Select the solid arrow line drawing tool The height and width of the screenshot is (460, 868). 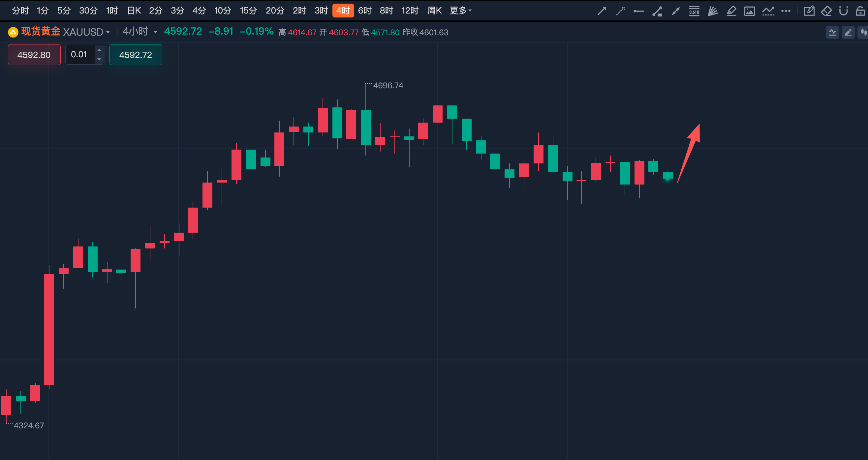pos(602,11)
